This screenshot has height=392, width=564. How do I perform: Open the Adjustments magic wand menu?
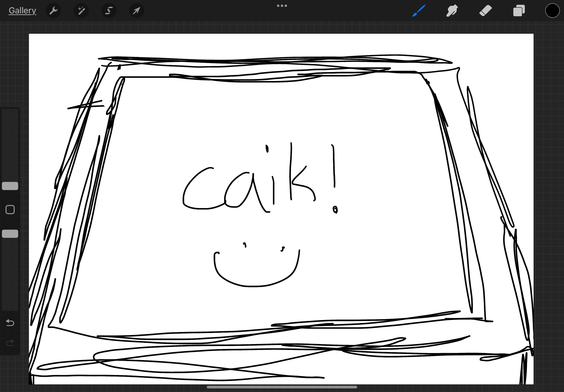(81, 11)
